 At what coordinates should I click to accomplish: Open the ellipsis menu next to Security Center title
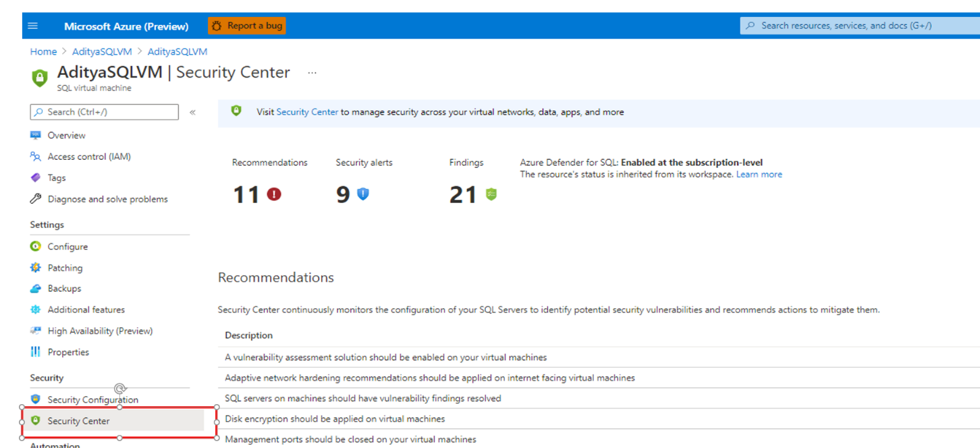(312, 73)
